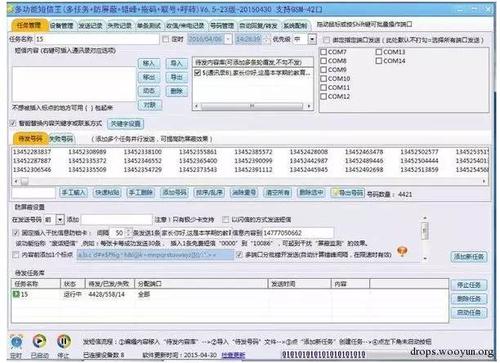
Task: Click the 关键字设置 keyword settings button
Action: (125, 124)
